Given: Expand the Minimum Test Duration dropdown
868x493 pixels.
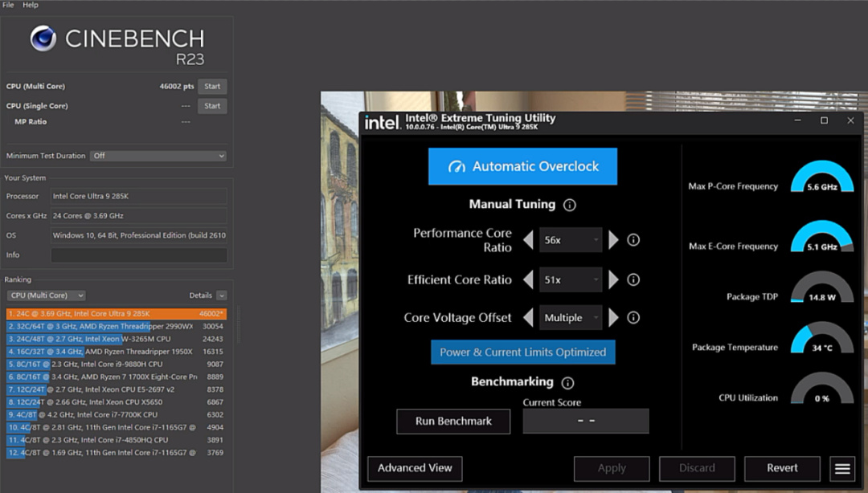Looking at the screenshot, I should pyautogui.click(x=158, y=156).
